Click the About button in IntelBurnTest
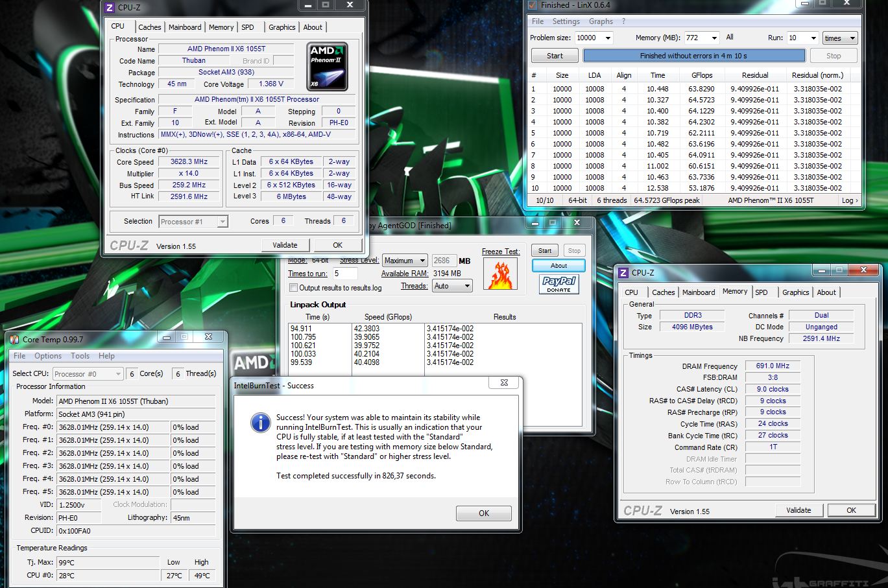 (558, 266)
